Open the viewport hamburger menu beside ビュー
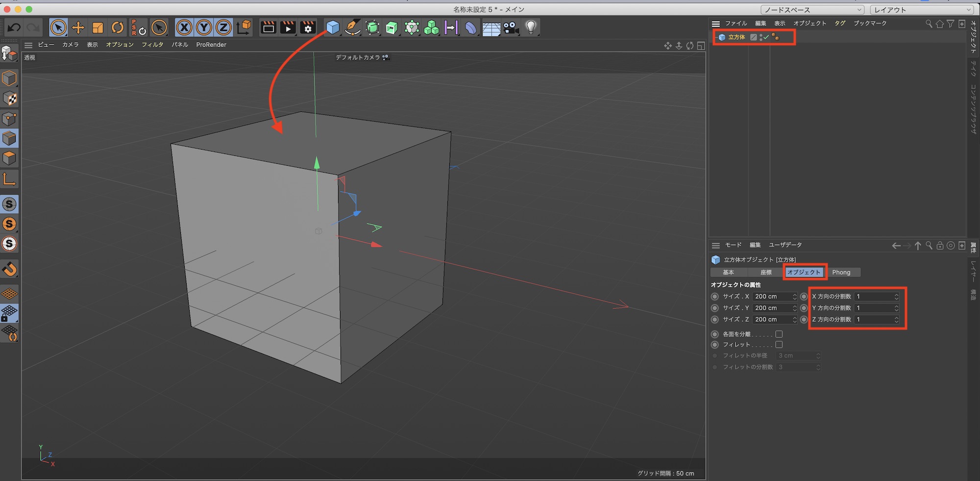The width and height of the screenshot is (980, 481). click(x=28, y=45)
